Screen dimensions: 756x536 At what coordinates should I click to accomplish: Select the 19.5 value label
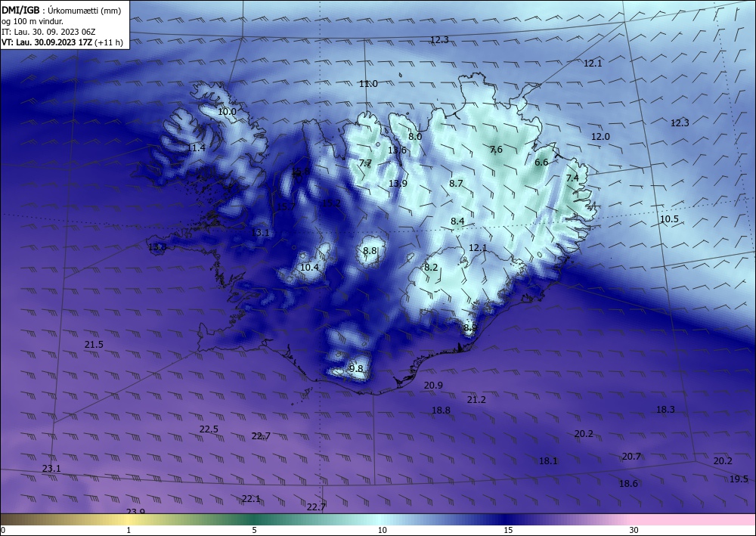click(x=739, y=479)
